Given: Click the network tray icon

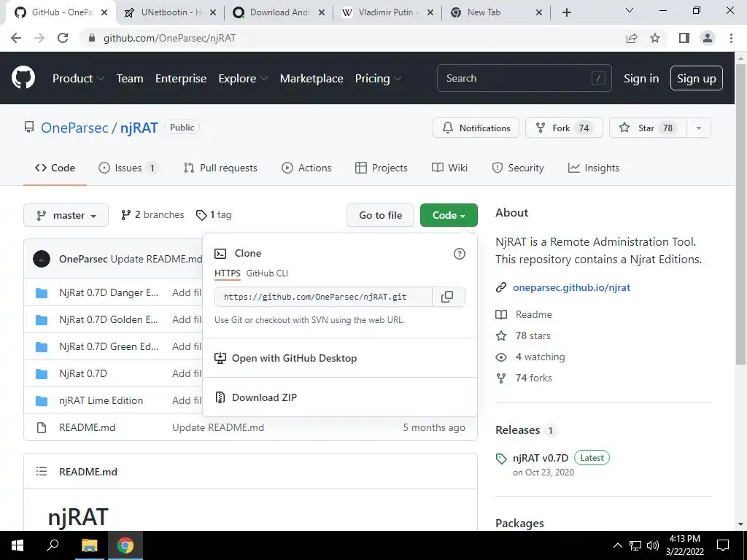Looking at the screenshot, I should click(635, 545).
